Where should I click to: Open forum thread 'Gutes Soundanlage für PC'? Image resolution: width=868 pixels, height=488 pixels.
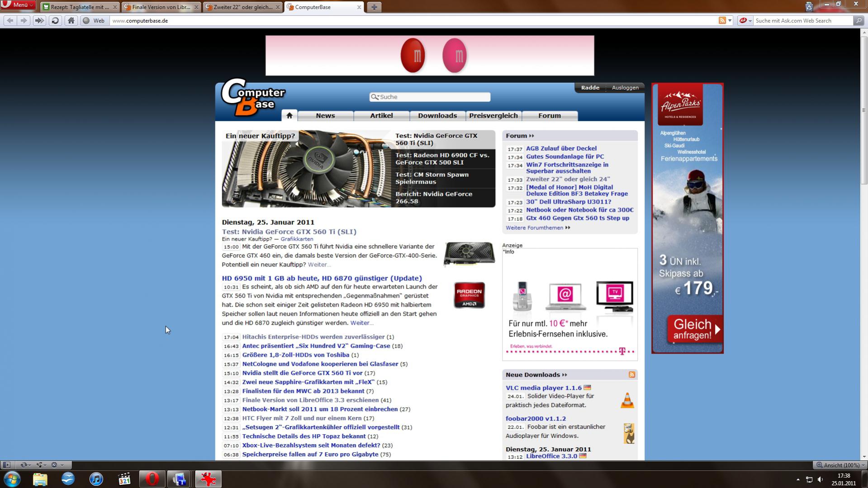click(x=565, y=156)
